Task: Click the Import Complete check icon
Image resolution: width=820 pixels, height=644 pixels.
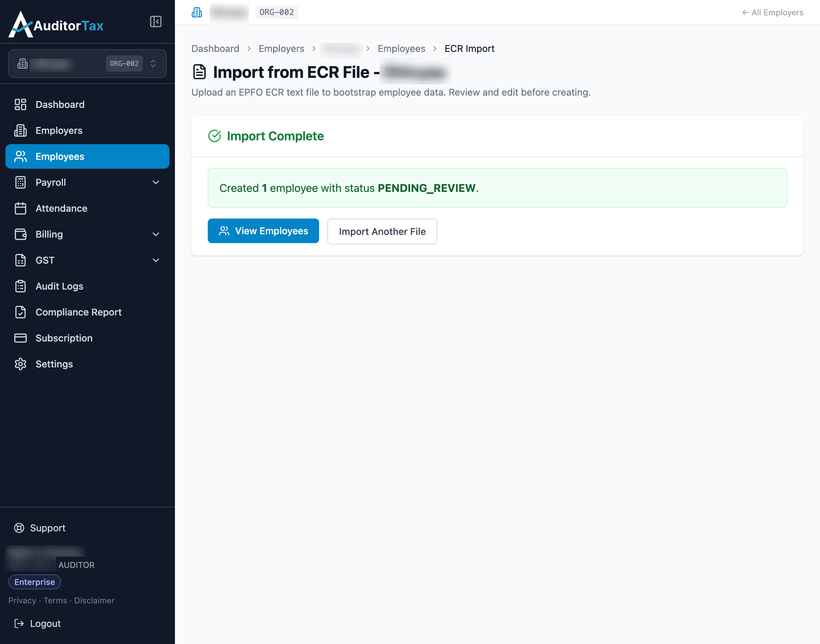Action: point(214,136)
